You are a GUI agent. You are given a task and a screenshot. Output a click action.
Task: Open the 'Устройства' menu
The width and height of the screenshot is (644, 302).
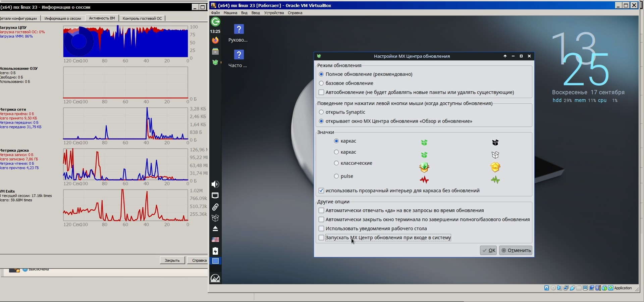click(x=274, y=13)
